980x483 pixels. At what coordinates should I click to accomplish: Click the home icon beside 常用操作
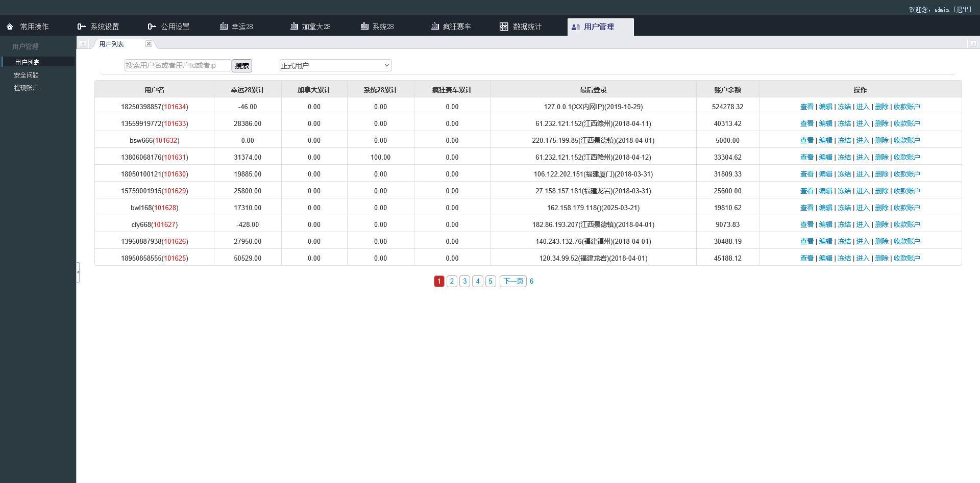[9, 26]
